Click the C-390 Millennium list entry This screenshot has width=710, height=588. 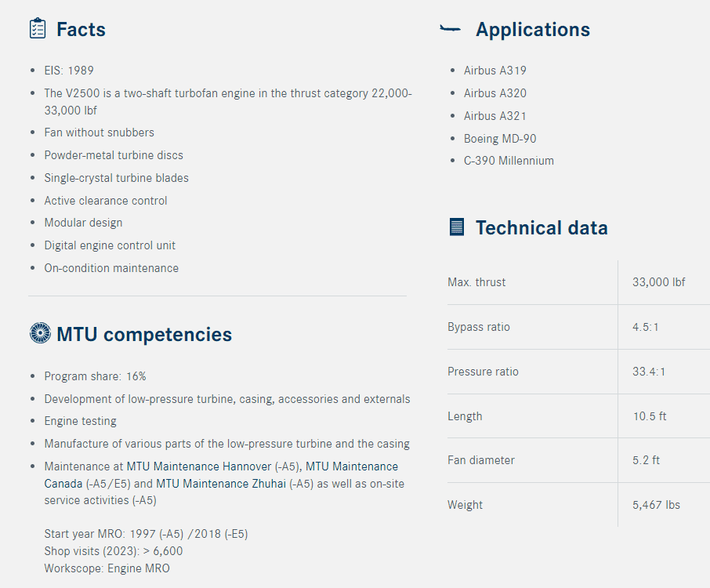(x=509, y=161)
